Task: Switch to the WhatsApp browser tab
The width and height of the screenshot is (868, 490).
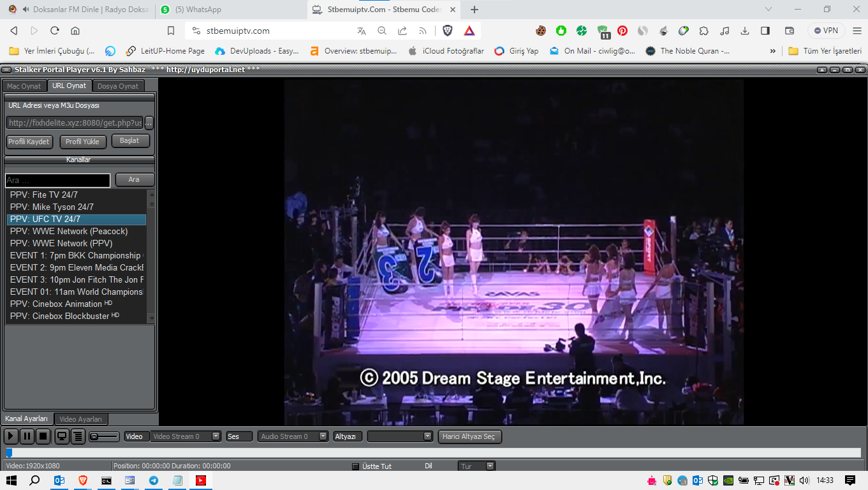Action: (x=229, y=10)
